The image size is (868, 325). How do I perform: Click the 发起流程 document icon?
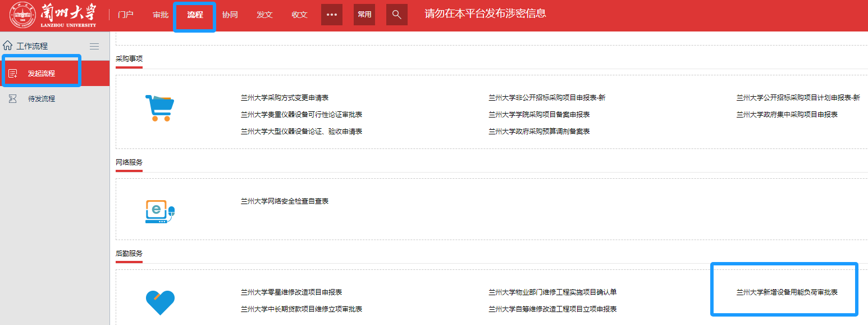click(13, 73)
